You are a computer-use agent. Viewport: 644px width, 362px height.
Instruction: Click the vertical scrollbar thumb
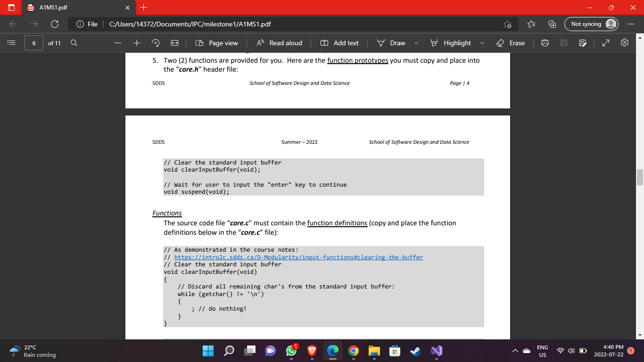click(640, 177)
